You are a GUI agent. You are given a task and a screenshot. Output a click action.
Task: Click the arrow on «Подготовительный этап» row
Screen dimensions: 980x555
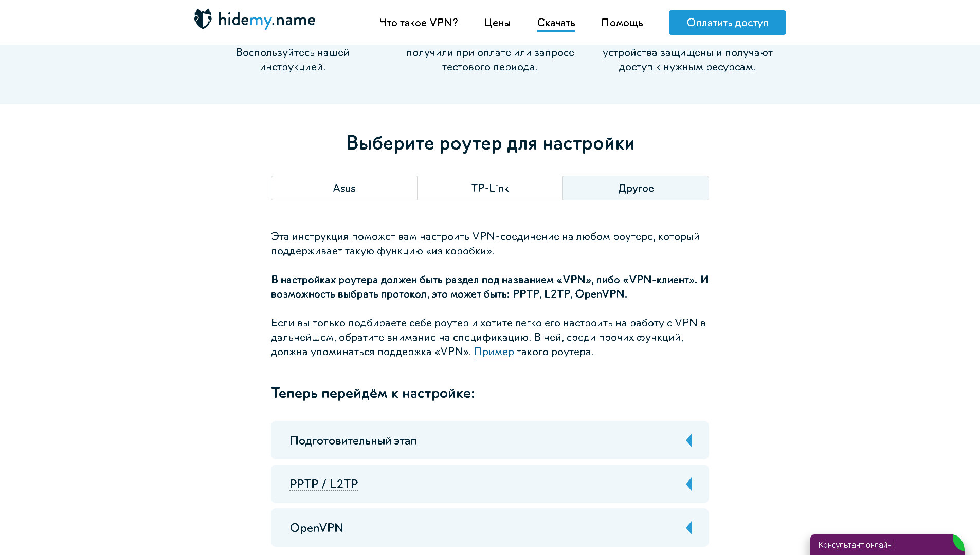(689, 440)
